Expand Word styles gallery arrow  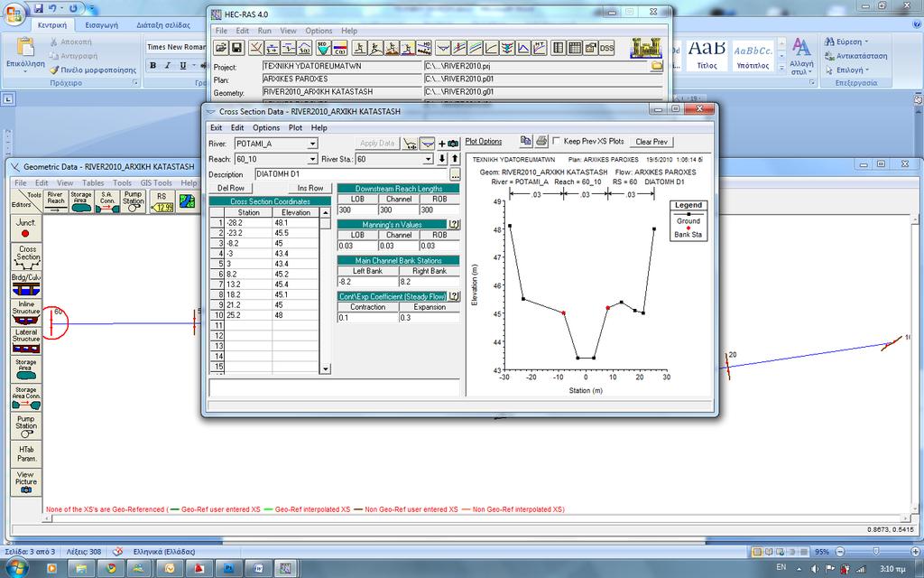(x=781, y=69)
